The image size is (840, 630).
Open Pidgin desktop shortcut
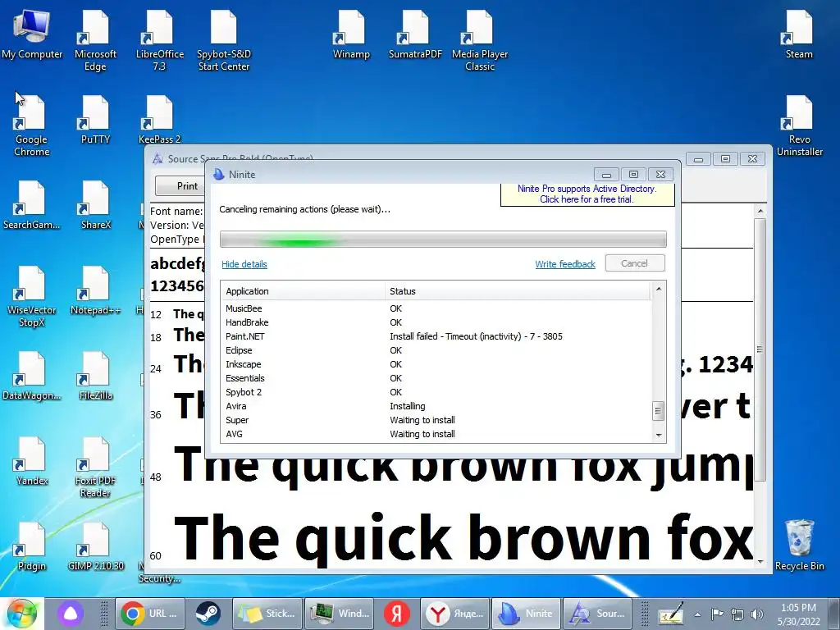coord(32,547)
